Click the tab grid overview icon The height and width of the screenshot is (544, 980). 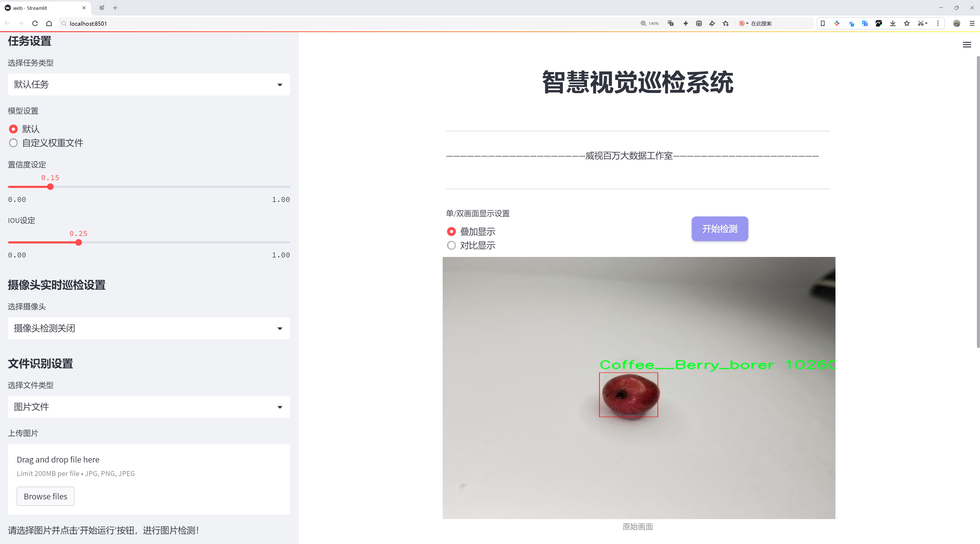pyautogui.click(x=101, y=8)
